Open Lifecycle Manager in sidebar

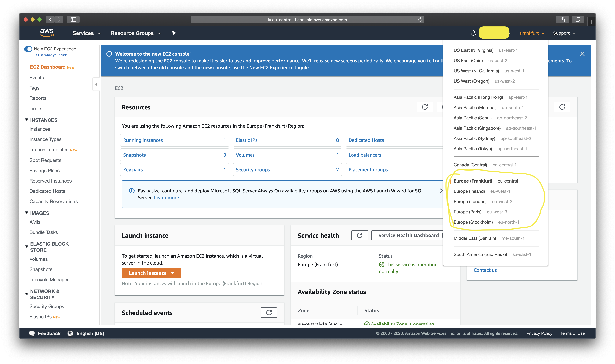[49, 280]
